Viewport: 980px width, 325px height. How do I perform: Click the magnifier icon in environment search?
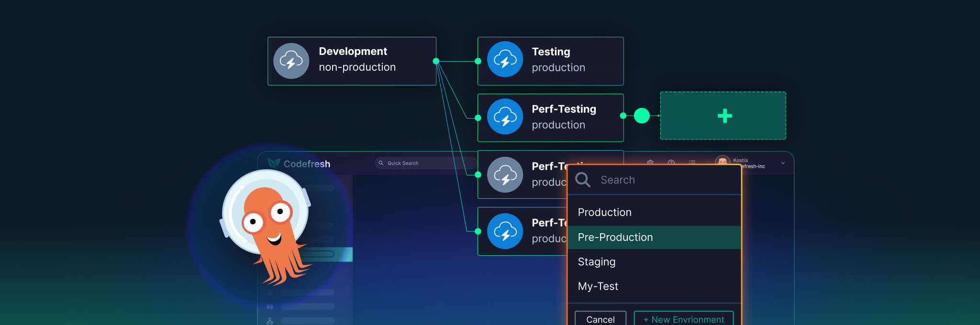[583, 180]
